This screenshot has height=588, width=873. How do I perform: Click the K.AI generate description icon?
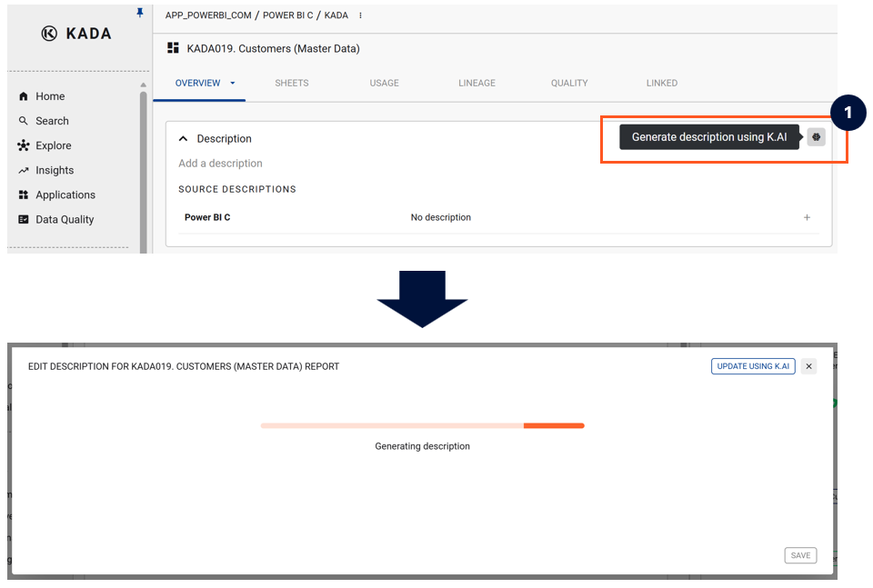point(816,137)
